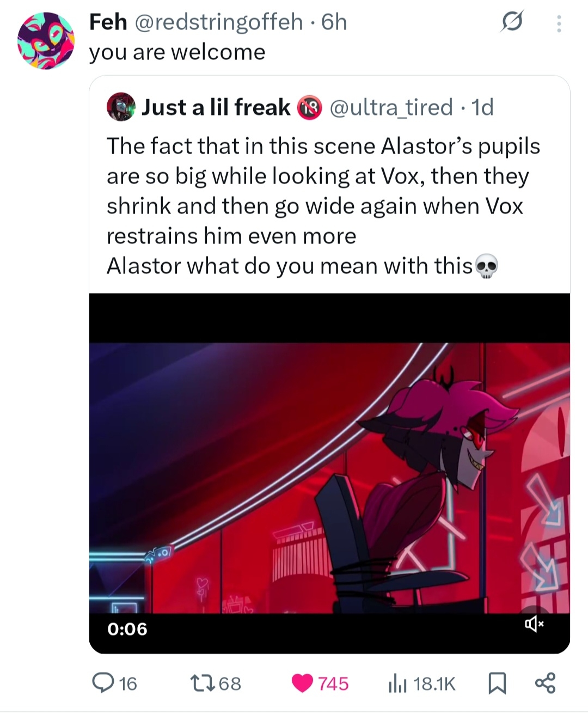Click the Feh display name
This screenshot has width=588, height=714.
tap(107, 22)
